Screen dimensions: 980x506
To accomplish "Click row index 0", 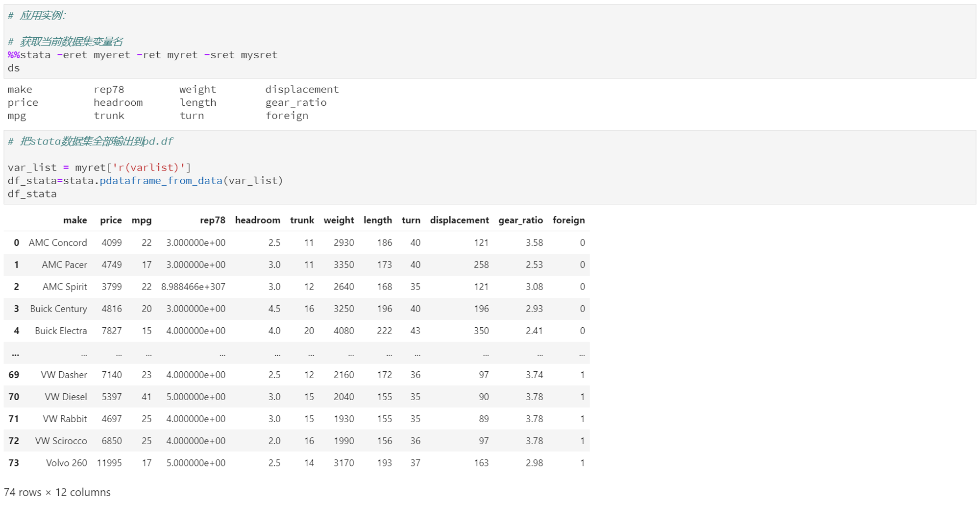I will [17, 243].
